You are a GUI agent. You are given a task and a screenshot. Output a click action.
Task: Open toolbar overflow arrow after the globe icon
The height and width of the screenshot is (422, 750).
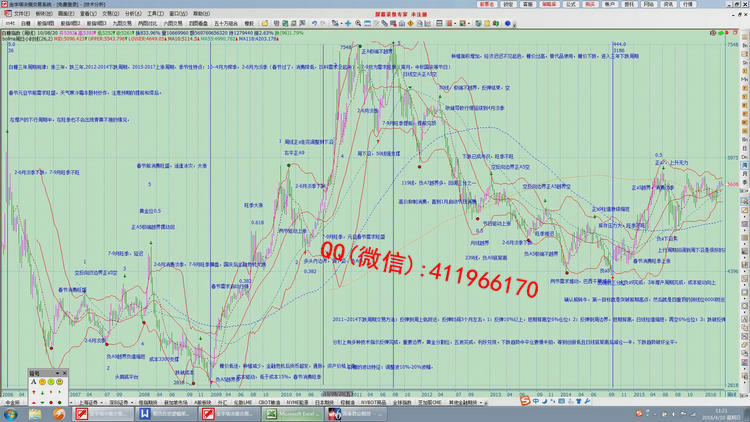click(x=515, y=24)
